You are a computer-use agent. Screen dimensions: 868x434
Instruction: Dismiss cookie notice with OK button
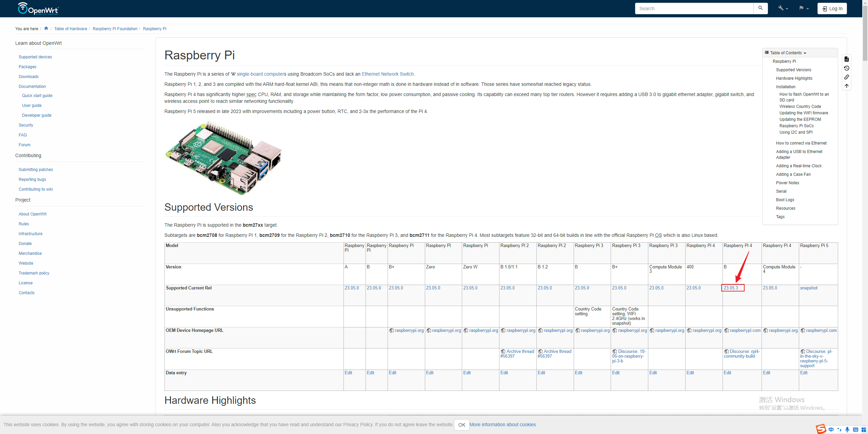pos(461,425)
